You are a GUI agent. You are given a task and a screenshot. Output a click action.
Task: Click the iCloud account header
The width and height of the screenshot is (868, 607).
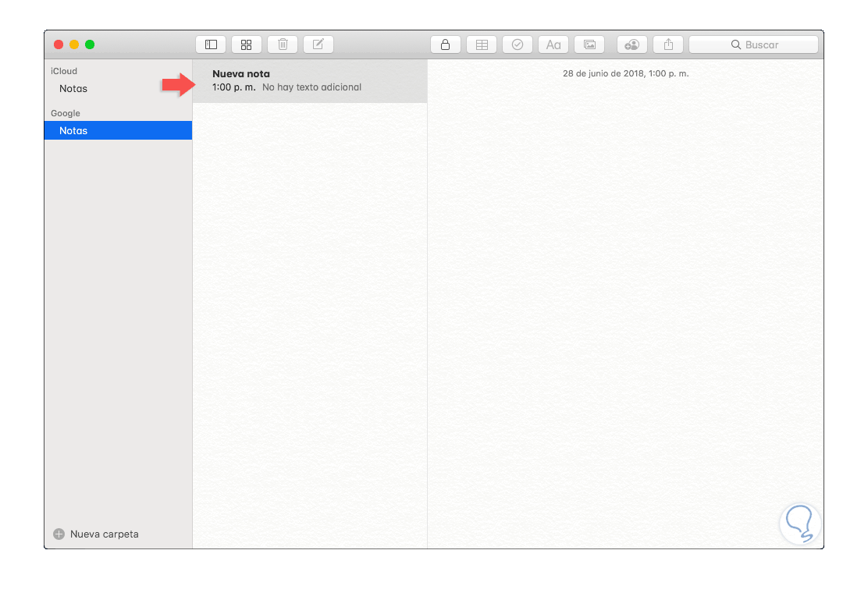click(64, 71)
